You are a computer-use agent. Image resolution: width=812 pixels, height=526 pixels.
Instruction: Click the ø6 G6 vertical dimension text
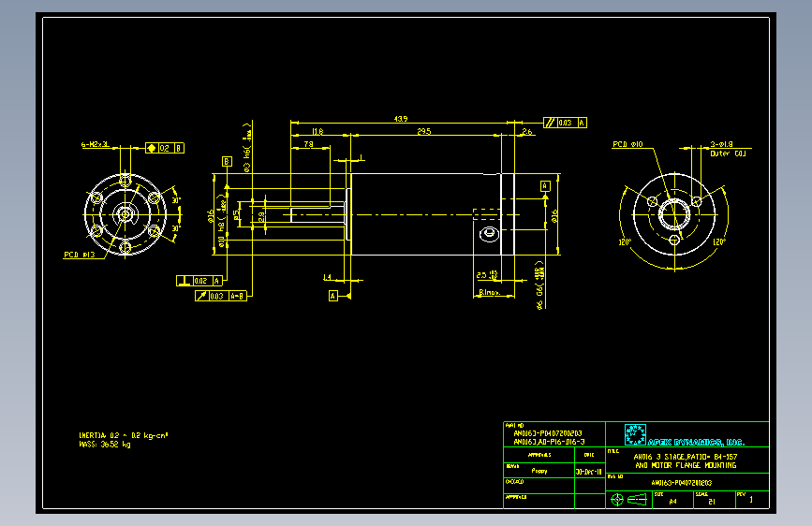(x=540, y=285)
